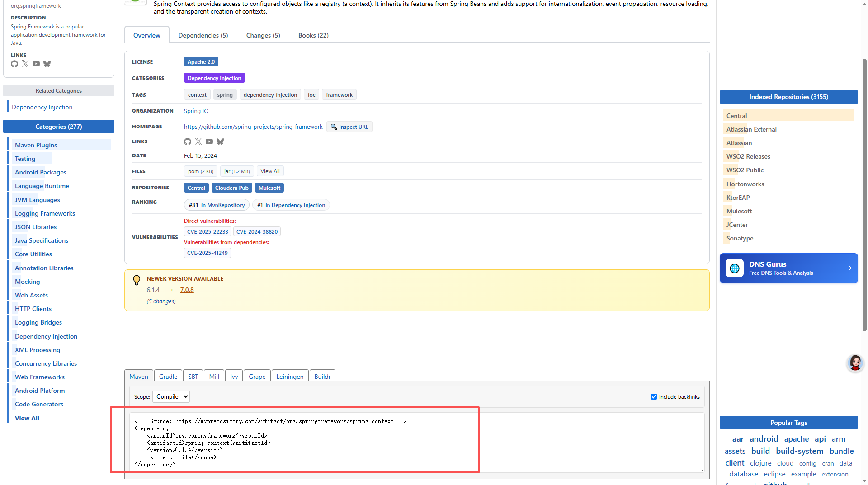Image resolution: width=868 pixels, height=485 pixels.
Task: Select the SBT build tool tab
Action: 193,376
